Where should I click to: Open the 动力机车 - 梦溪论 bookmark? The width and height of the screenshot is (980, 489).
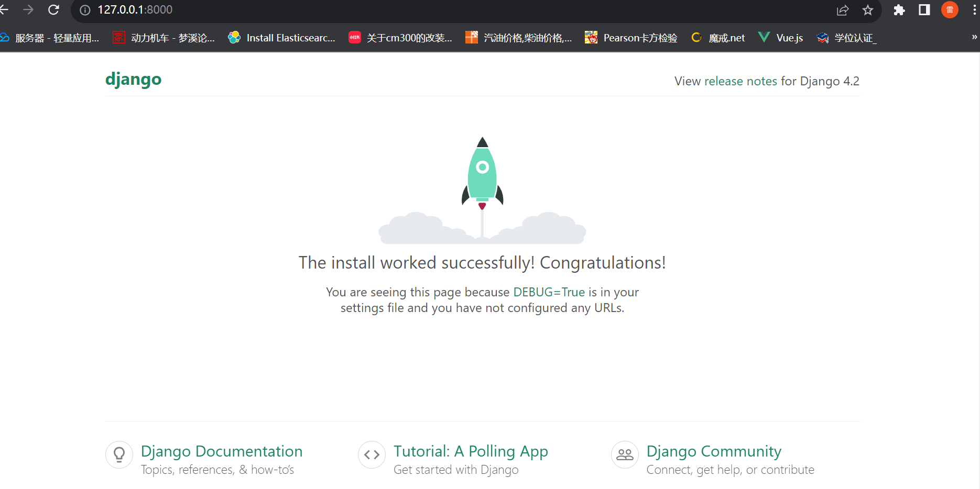point(164,38)
